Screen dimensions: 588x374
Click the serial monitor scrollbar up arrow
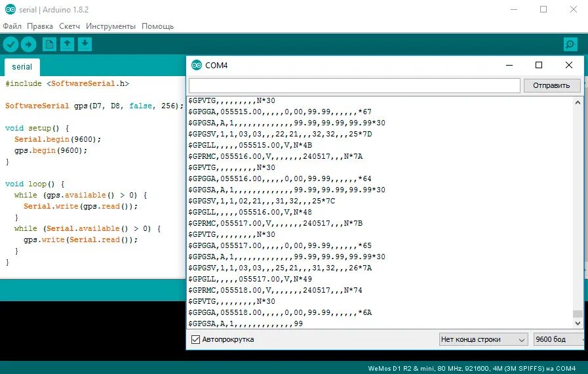578,102
